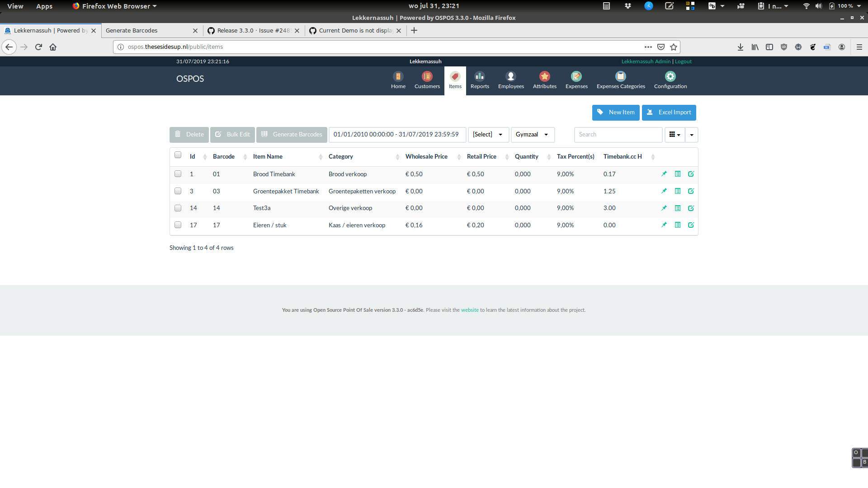The width and height of the screenshot is (868, 488).
Task: Open OSPOS Configuration settings
Action: point(670,80)
